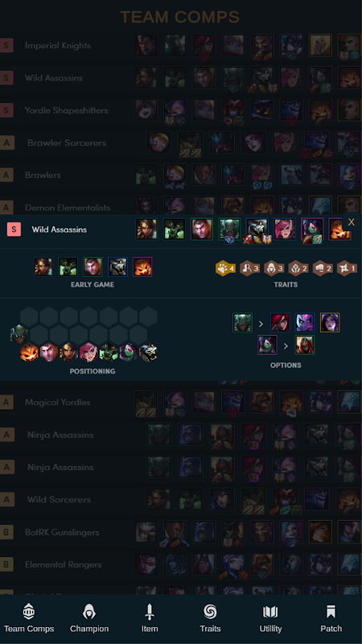Open the Team Comps tab
The width and height of the screenshot is (362, 644).
(x=29, y=618)
